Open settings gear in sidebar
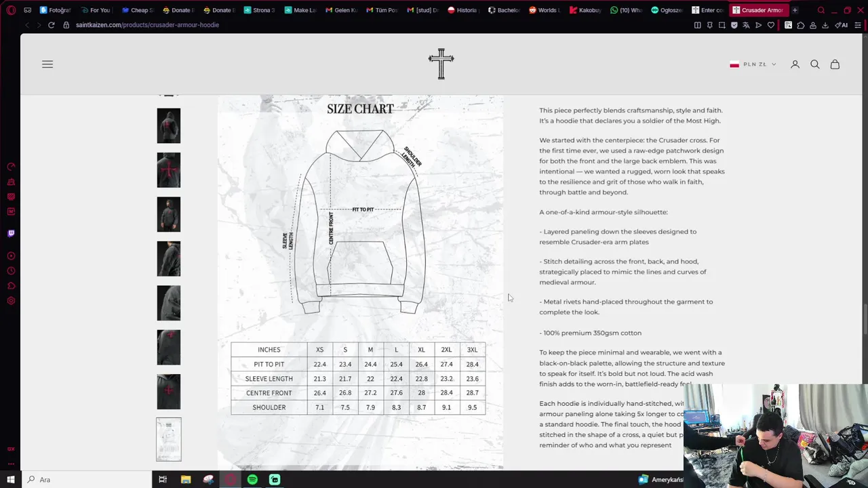Image resolution: width=868 pixels, height=488 pixels. point(11,301)
